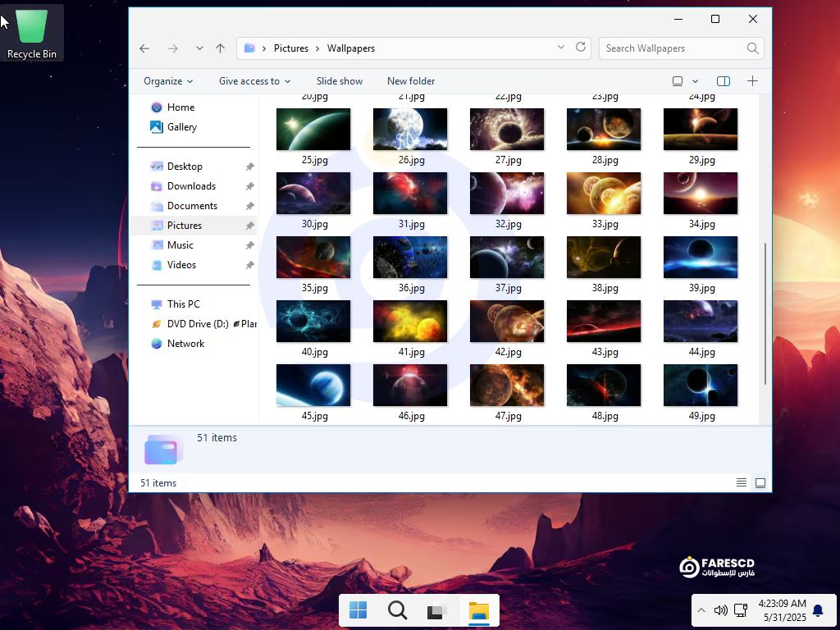The width and height of the screenshot is (840, 630).
Task: Open taskbar Search magnifier icon
Action: tap(398, 610)
